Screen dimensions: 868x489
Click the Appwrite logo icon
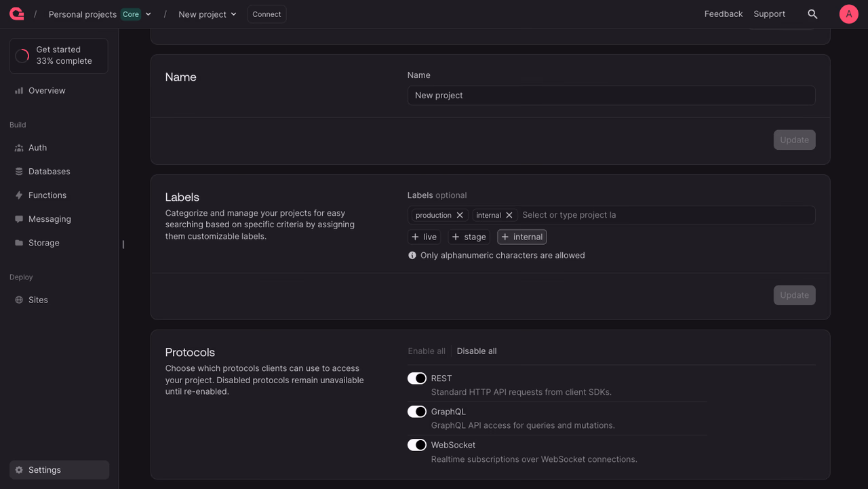pyautogui.click(x=16, y=14)
